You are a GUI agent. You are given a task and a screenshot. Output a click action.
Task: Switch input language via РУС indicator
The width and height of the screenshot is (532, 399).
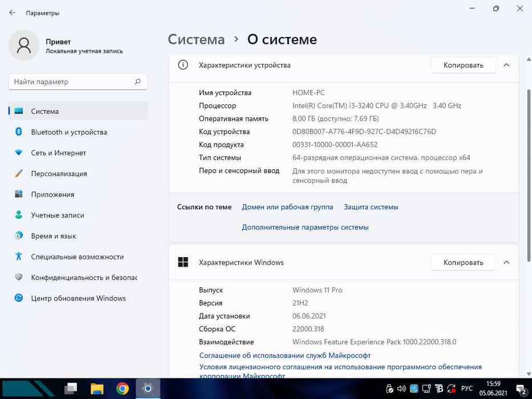467,389
